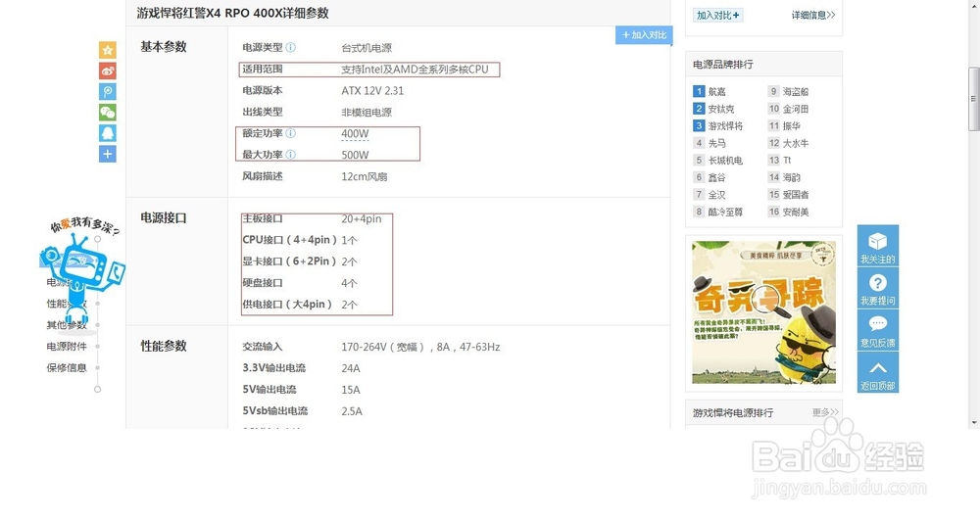
Task: Open brand 金河田 ranked number 10
Action: click(x=796, y=109)
